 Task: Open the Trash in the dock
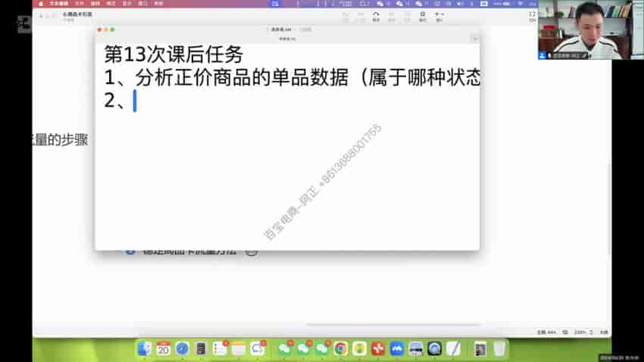(x=499, y=348)
